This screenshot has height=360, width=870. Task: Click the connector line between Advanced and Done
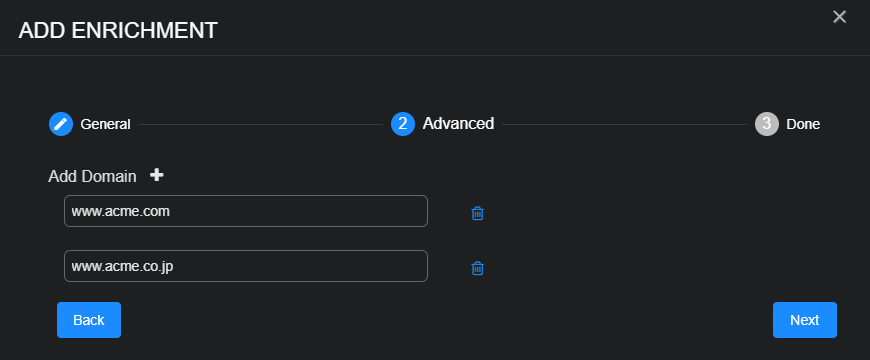click(624, 125)
